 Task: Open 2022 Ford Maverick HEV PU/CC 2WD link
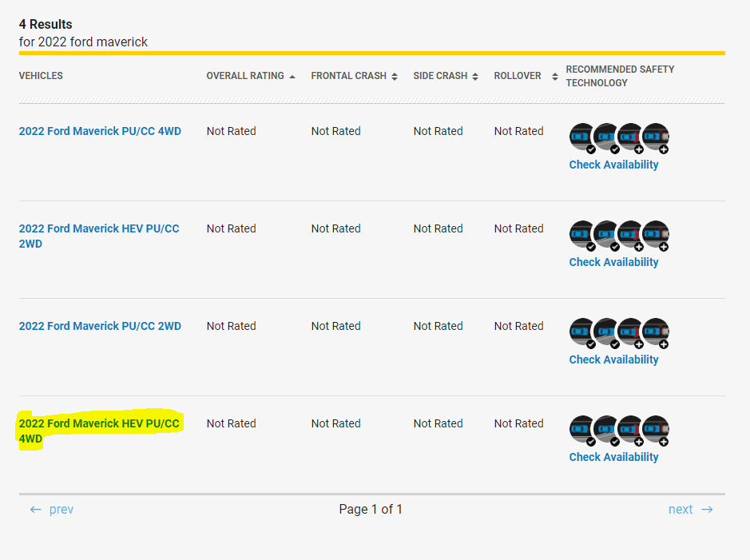[99, 236]
